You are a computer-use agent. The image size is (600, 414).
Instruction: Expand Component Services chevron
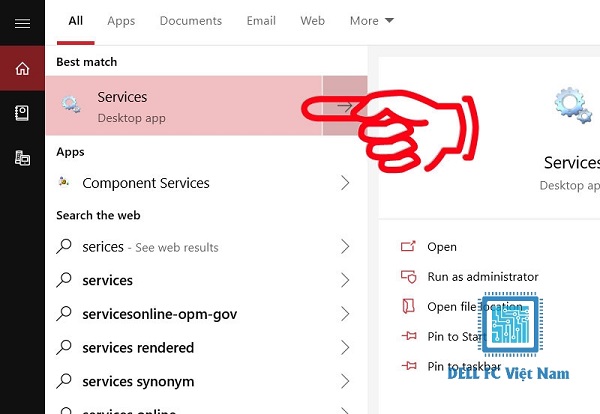point(345,183)
